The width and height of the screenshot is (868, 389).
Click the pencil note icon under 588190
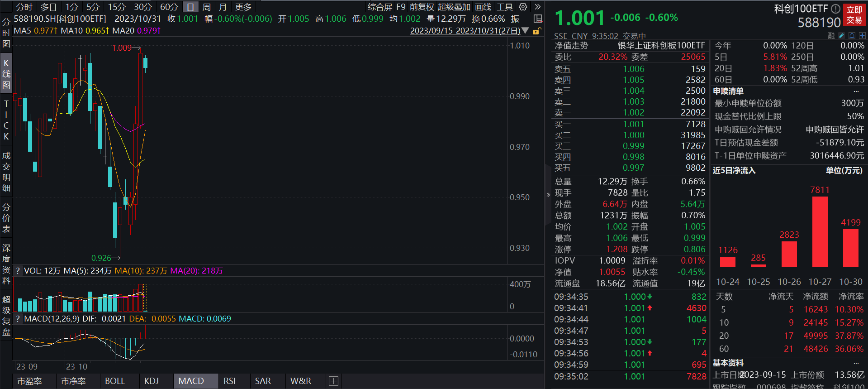(x=841, y=35)
